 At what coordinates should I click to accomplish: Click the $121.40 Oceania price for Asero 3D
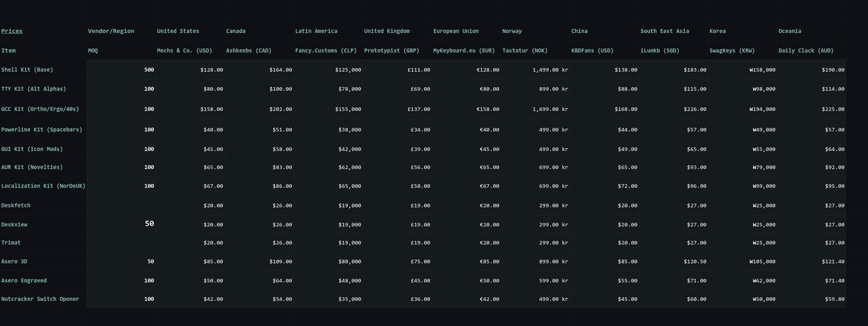pyautogui.click(x=833, y=262)
